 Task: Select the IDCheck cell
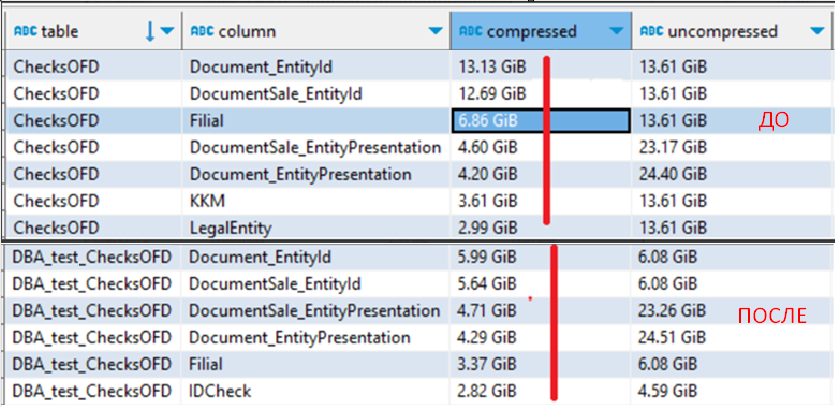220,390
